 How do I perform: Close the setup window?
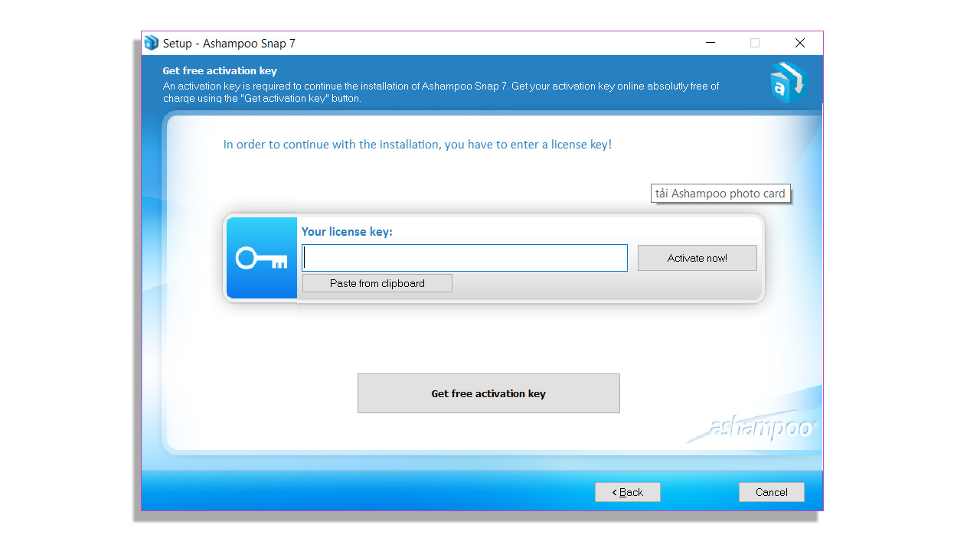[x=800, y=43]
